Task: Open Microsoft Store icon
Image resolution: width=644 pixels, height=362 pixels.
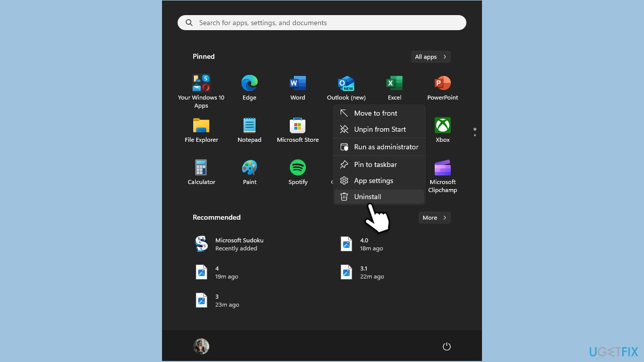Action: click(298, 125)
